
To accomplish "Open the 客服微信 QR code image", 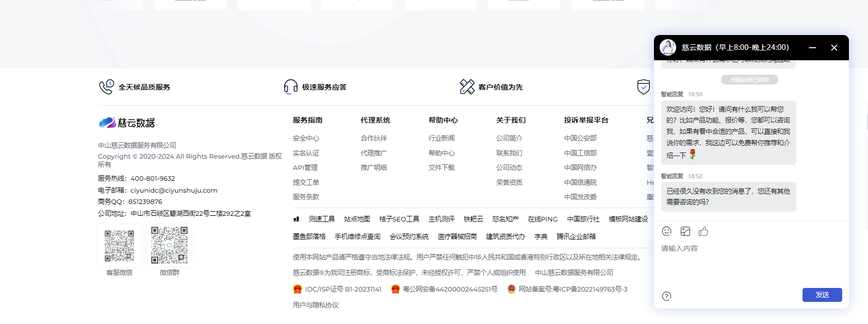I will tap(119, 246).
